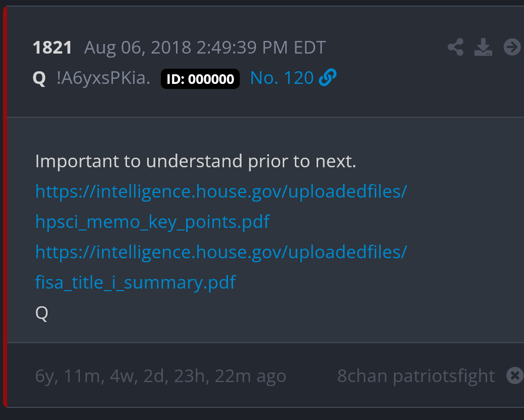Open the hpsci_memo_key_points.pdf link
Image resolution: width=524 pixels, height=420 pixels.
(152, 221)
